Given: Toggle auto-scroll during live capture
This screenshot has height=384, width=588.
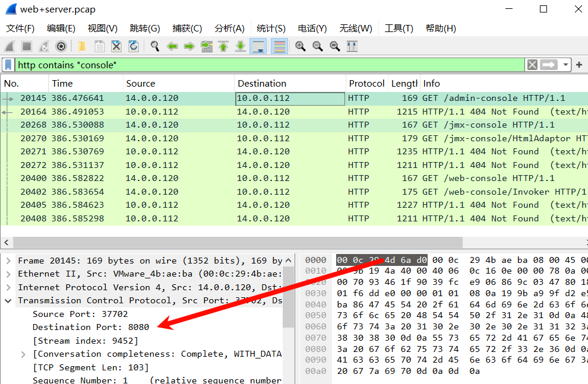Looking at the screenshot, I should (258, 46).
